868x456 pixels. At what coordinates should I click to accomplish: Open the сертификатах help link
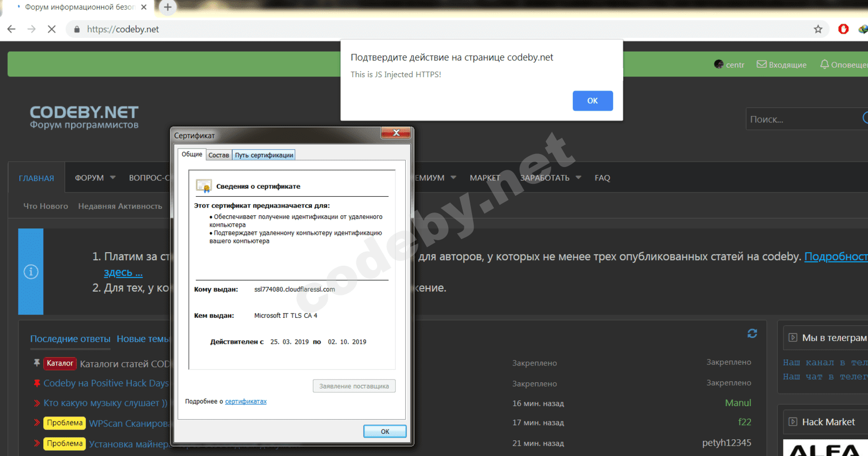[246, 401]
